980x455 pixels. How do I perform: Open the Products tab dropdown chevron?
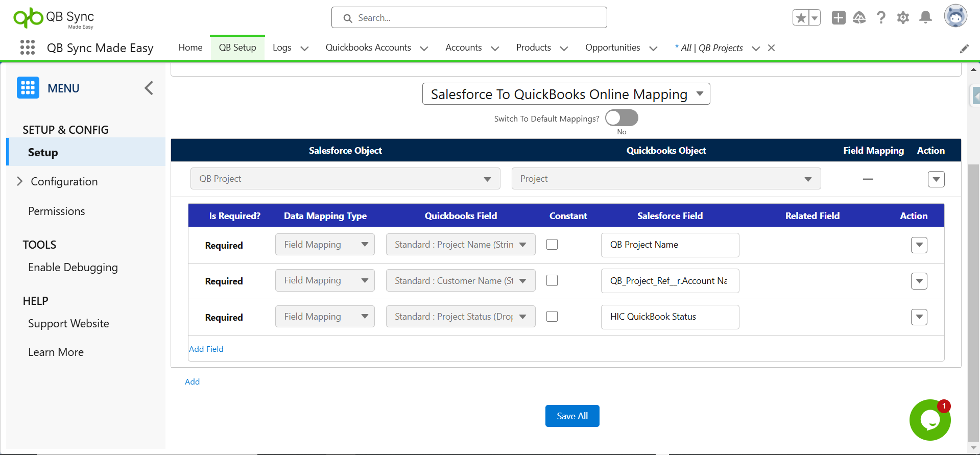point(564,49)
